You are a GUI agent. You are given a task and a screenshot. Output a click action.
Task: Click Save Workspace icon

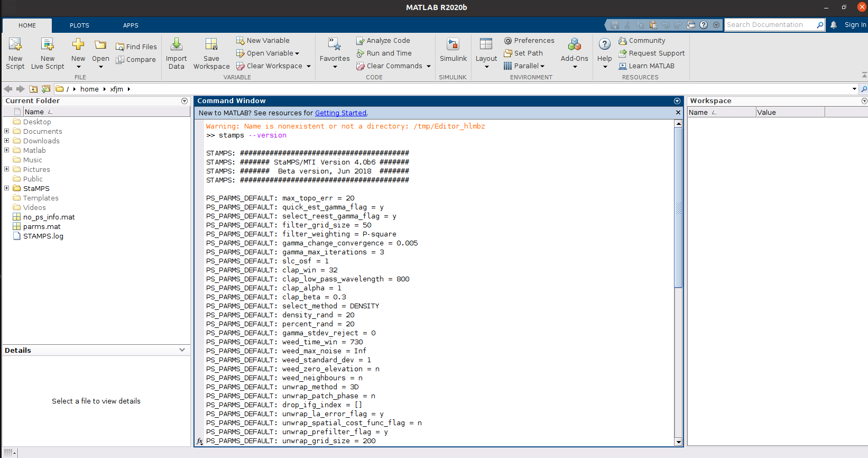(211, 44)
